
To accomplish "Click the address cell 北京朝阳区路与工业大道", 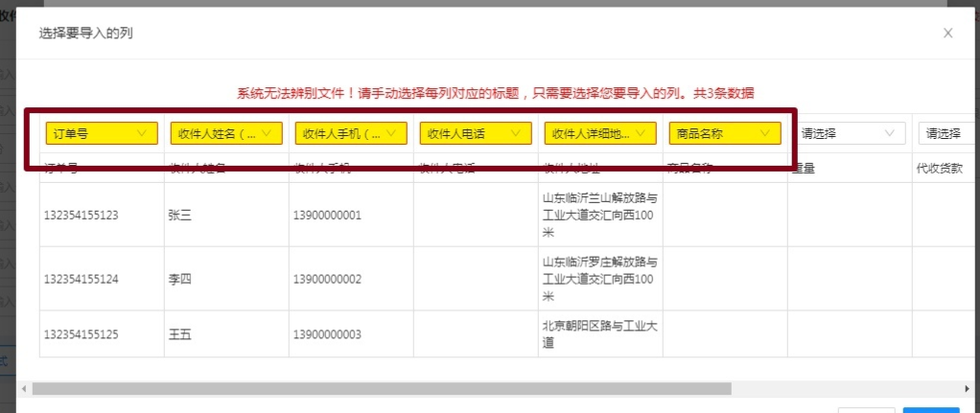I will coord(599,334).
